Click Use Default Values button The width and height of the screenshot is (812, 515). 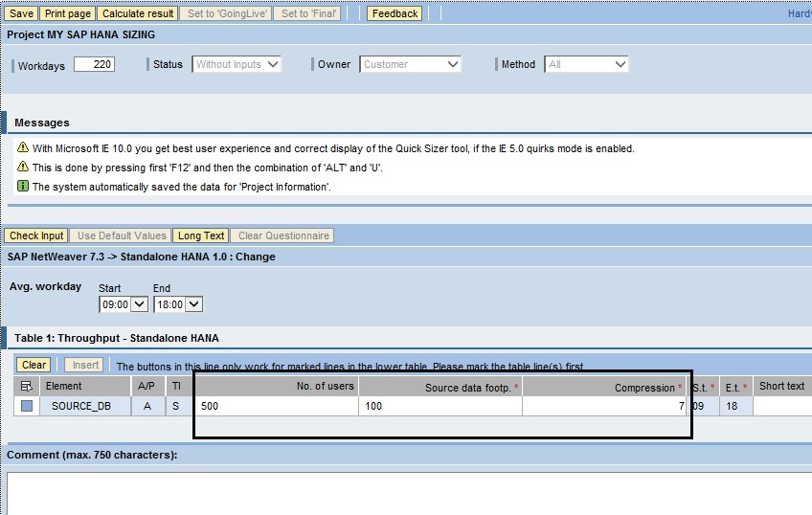coord(122,235)
